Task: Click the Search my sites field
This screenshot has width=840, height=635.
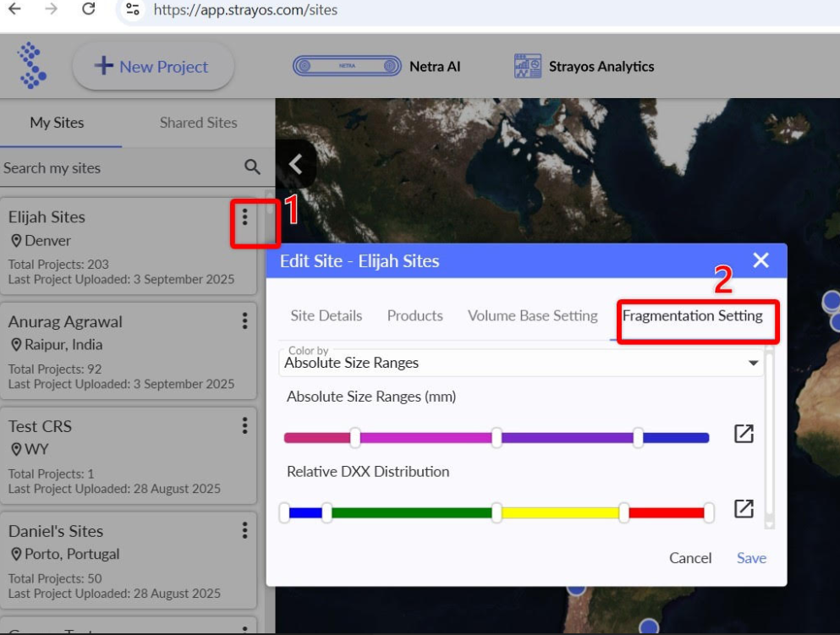Action: click(x=120, y=167)
